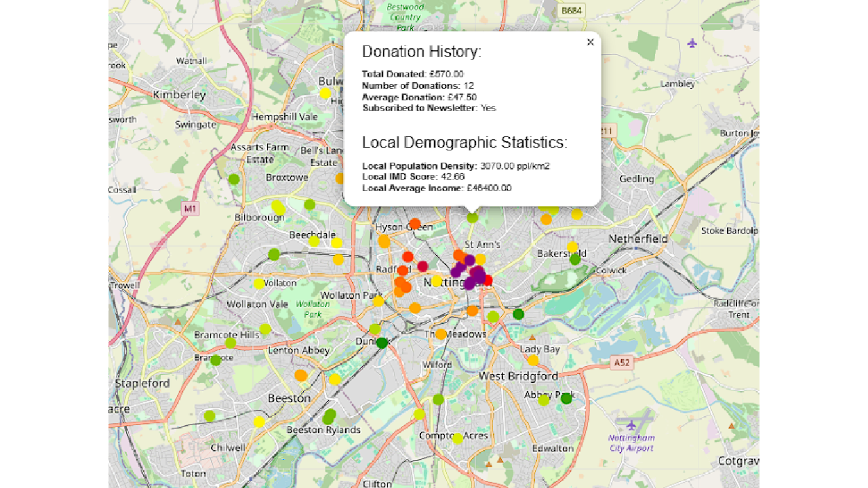Open the red-orange marker at Hyson Green
This screenshot has height=488, width=868.
414,224
